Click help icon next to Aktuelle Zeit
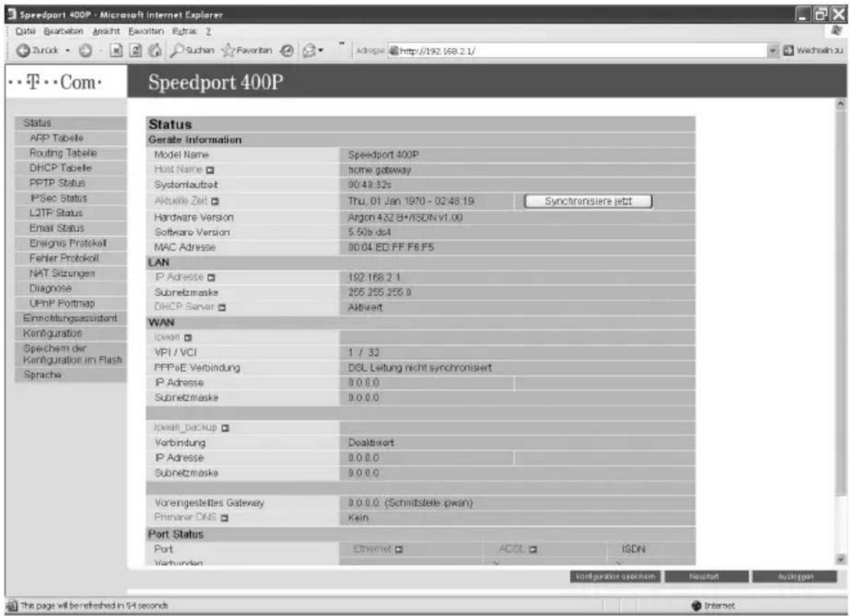Image resolution: width=850 pixels, height=616 pixels. click(x=216, y=202)
